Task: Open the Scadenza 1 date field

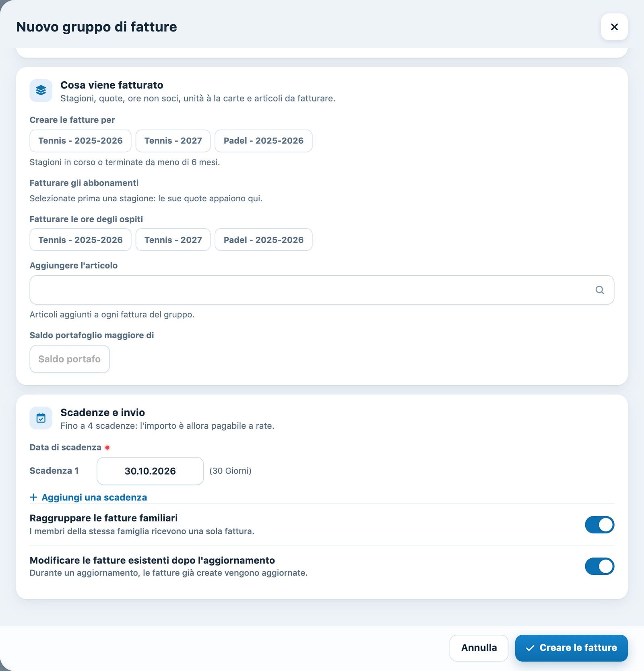Action: [150, 471]
